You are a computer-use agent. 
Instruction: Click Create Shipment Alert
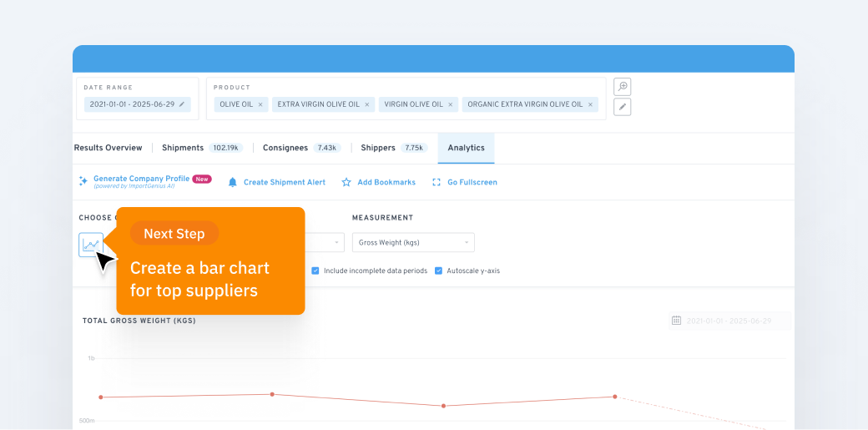(x=285, y=182)
